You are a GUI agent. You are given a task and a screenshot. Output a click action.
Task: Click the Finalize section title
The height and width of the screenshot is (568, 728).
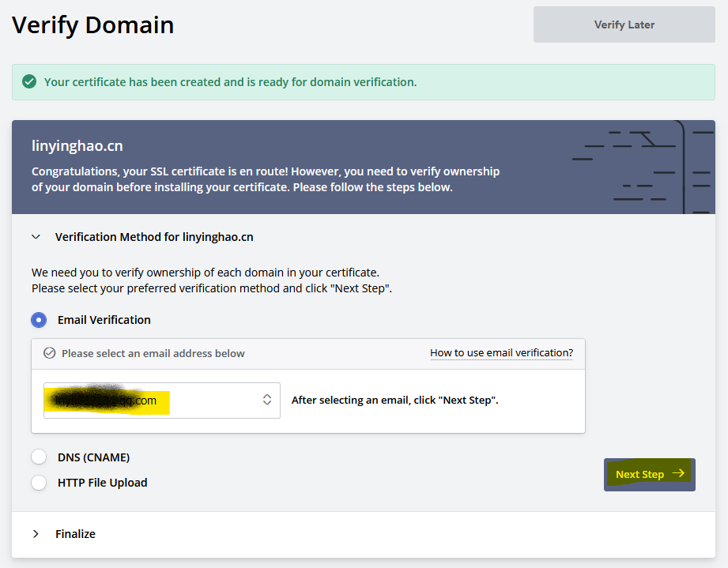coord(75,534)
